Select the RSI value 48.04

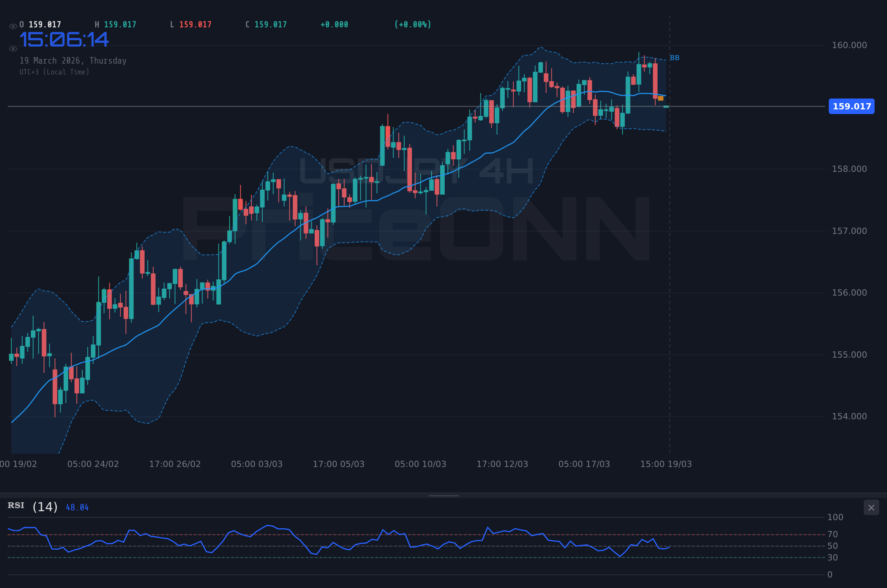(x=77, y=507)
